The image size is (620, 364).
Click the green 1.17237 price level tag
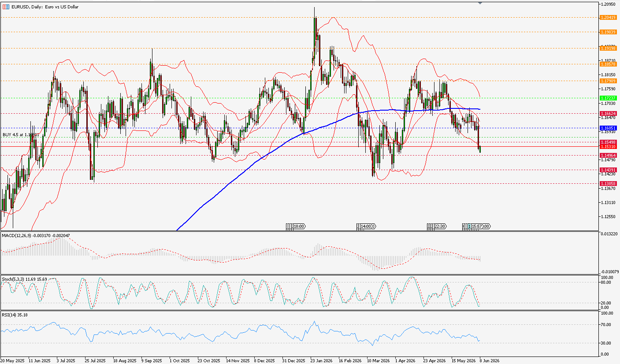[608, 98]
